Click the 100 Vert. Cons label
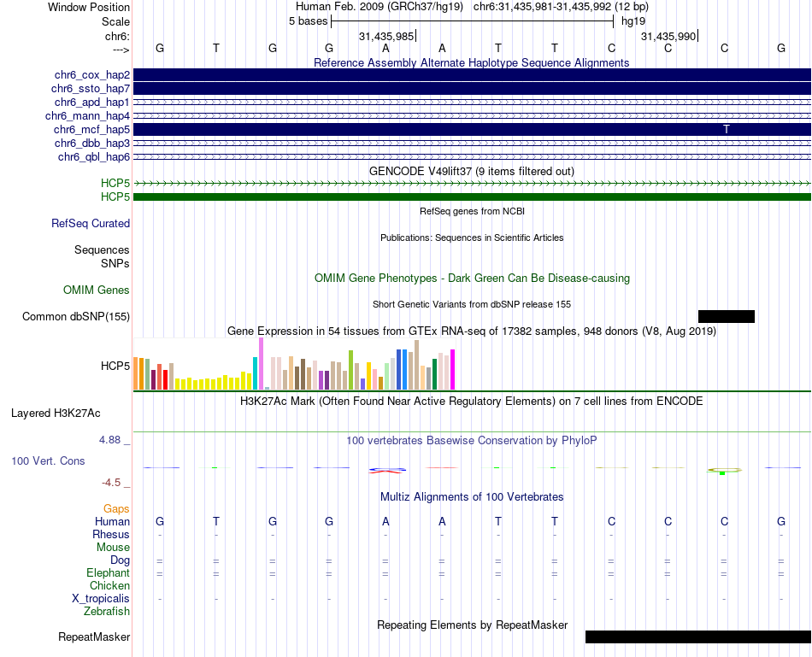 (x=48, y=460)
